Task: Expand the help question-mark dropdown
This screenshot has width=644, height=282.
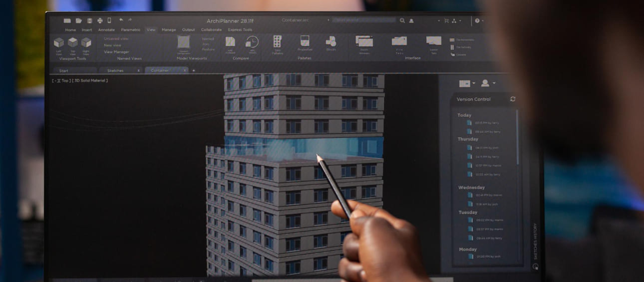Action: [478, 21]
